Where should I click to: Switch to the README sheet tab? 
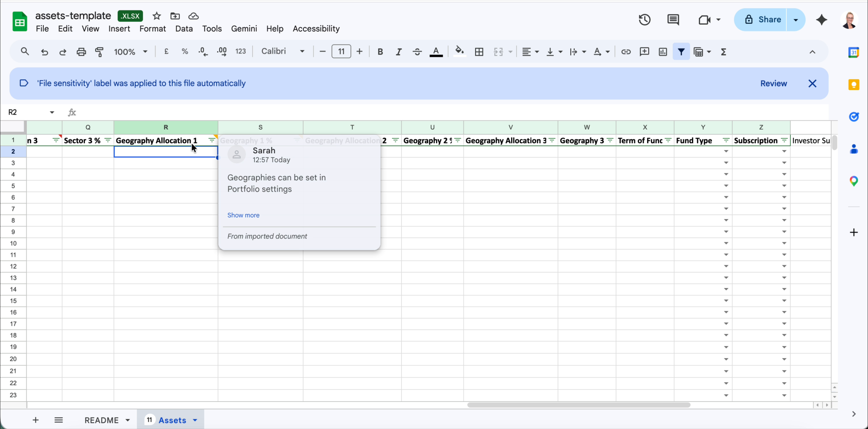101,420
